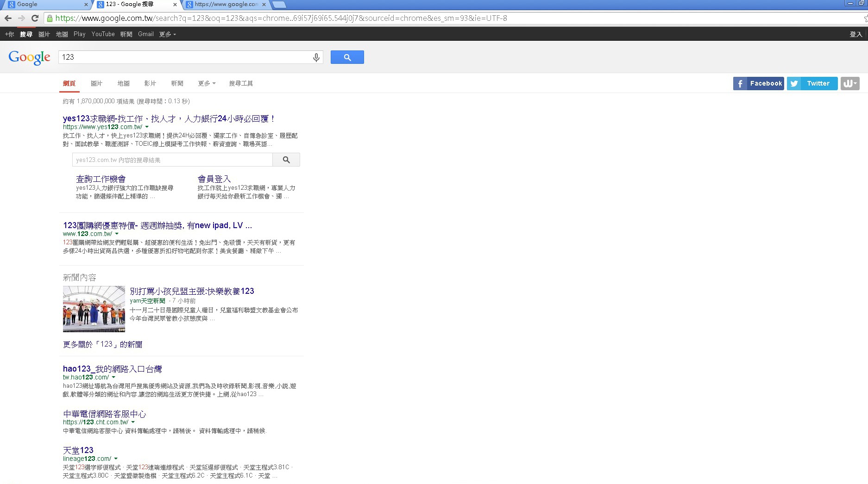Open '天堂123' result title
Screen dimensions: 868x484
click(x=78, y=450)
